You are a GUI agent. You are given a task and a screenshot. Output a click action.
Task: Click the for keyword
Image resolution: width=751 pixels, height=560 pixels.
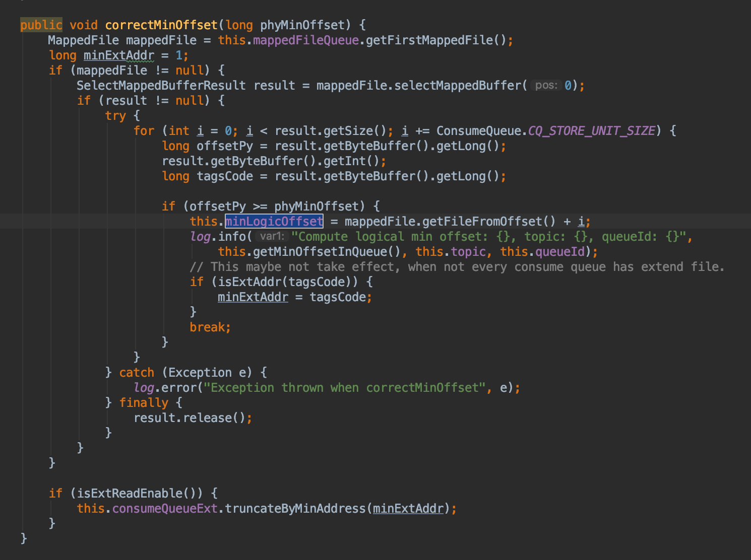(x=144, y=131)
